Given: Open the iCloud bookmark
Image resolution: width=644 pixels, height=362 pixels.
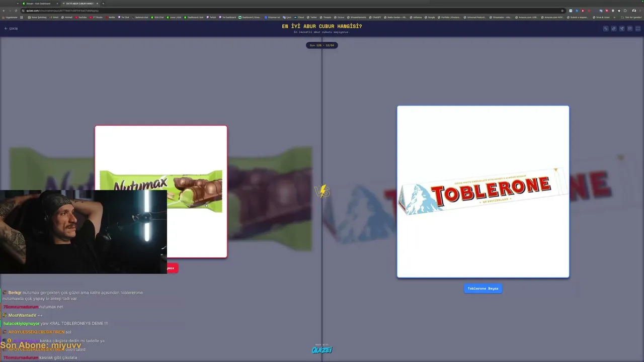Looking at the screenshot, I should coord(299,17).
